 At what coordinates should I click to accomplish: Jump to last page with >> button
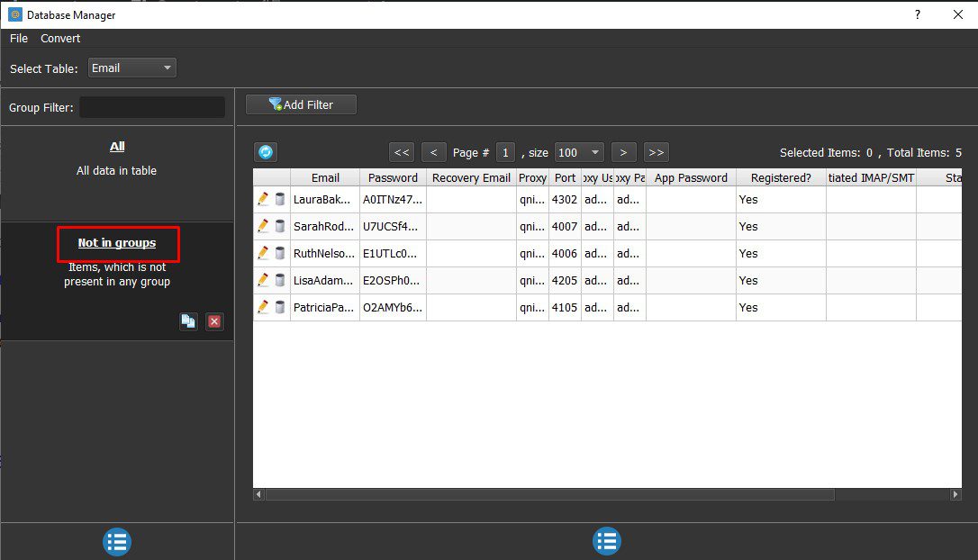point(657,152)
